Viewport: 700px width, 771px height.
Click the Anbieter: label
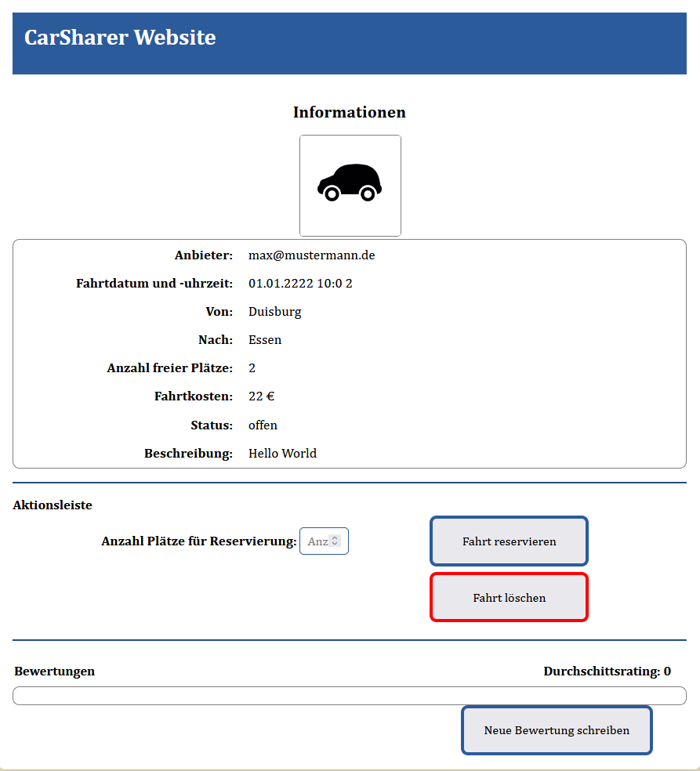coord(203,255)
